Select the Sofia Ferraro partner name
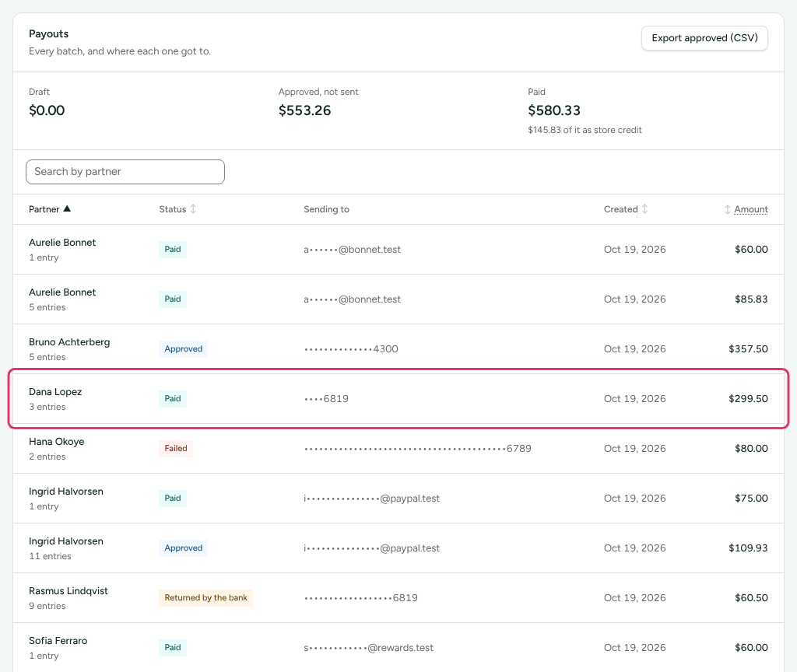This screenshot has width=797, height=672. coord(58,641)
